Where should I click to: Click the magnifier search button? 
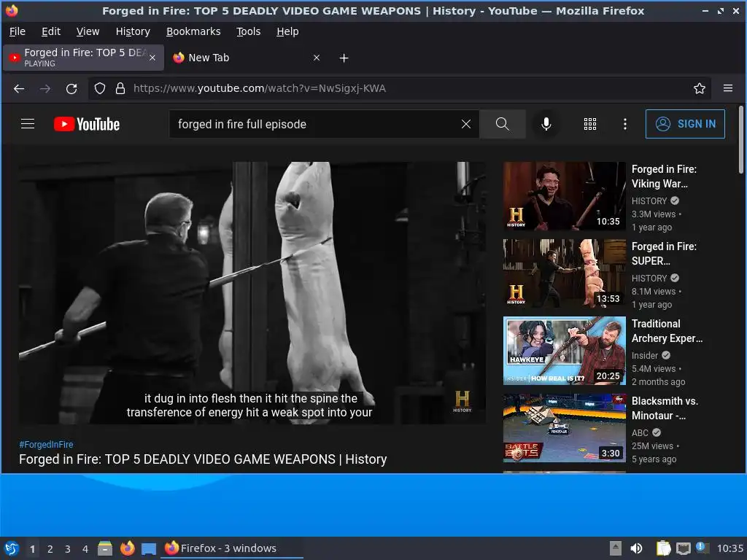502,124
